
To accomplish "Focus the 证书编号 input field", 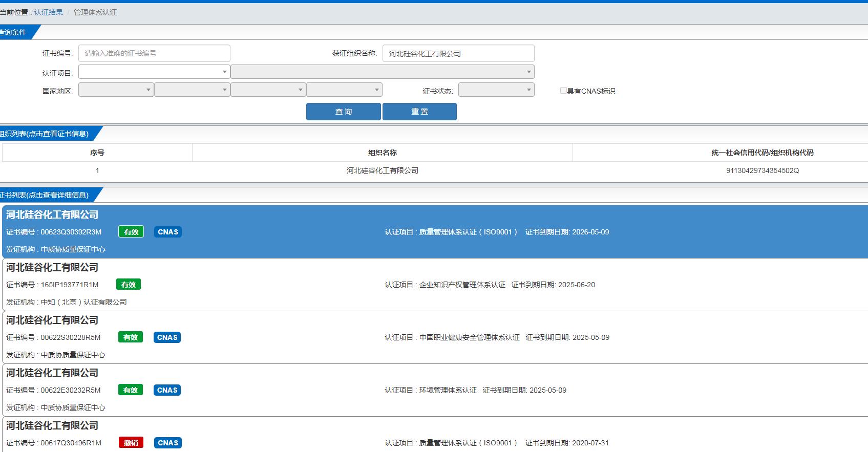I will [x=154, y=53].
